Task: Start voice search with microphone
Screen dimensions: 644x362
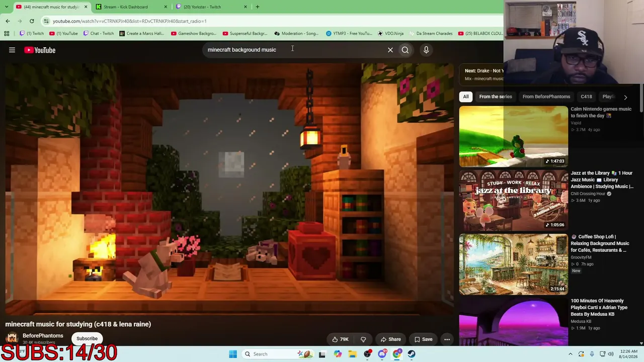Action: pos(426,50)
